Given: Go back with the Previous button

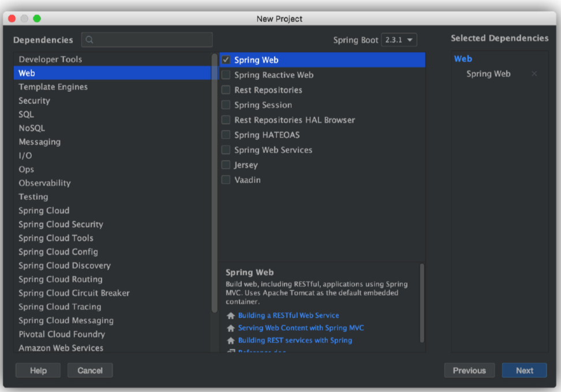Looking at the screenshot, I should 469,371.
